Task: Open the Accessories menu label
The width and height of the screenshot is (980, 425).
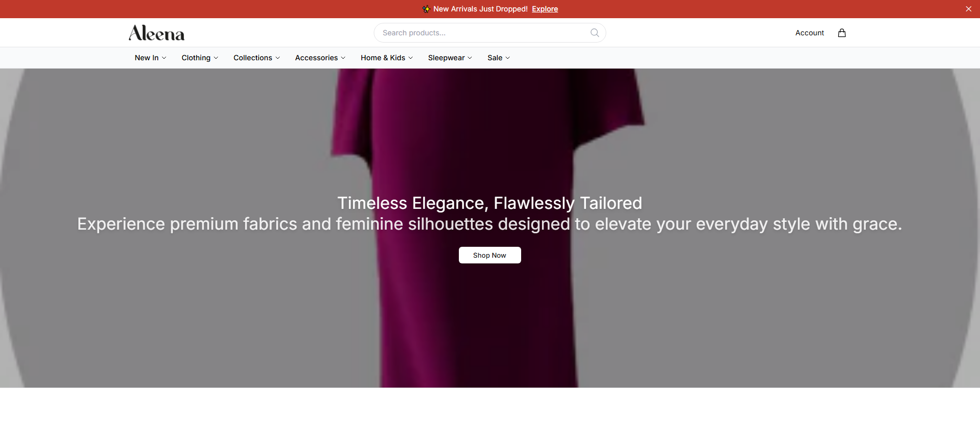Action: (x=317, y=58)
